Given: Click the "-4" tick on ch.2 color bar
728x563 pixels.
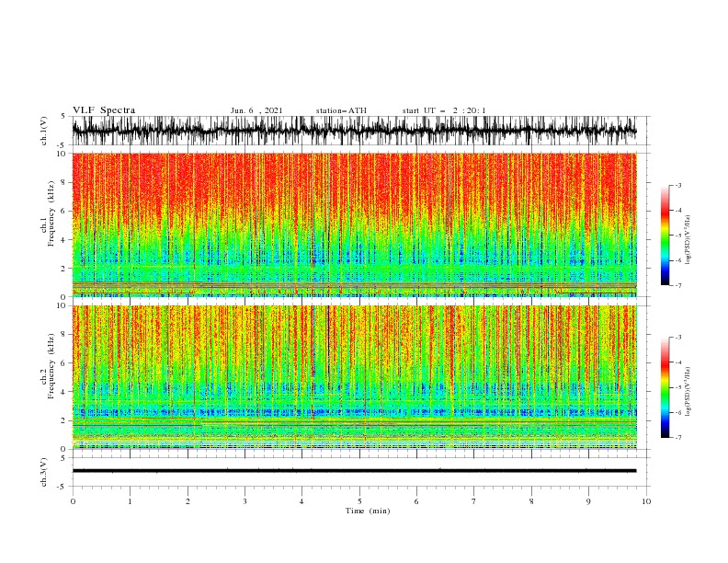Looking at the screenshot, I should tap(678, 362).
